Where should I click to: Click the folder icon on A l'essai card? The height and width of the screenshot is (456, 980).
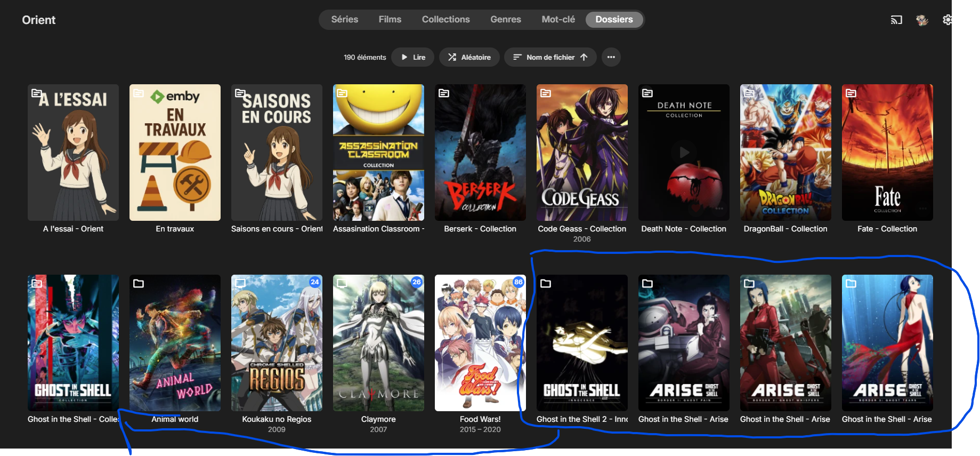(x=37, y=93)
